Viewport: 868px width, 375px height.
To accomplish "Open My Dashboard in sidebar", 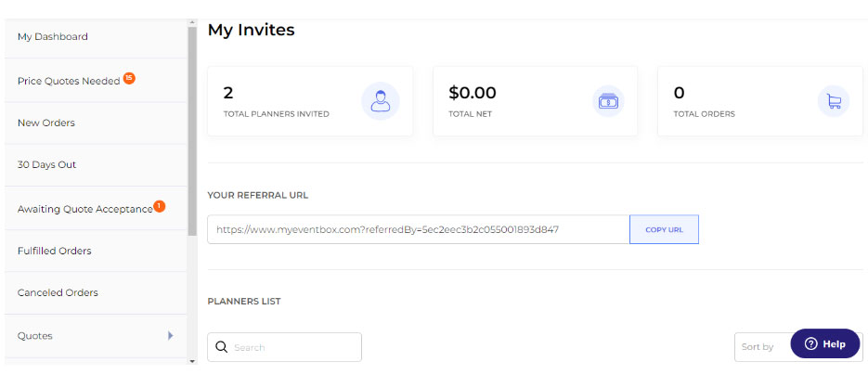I will pos(53,37).
